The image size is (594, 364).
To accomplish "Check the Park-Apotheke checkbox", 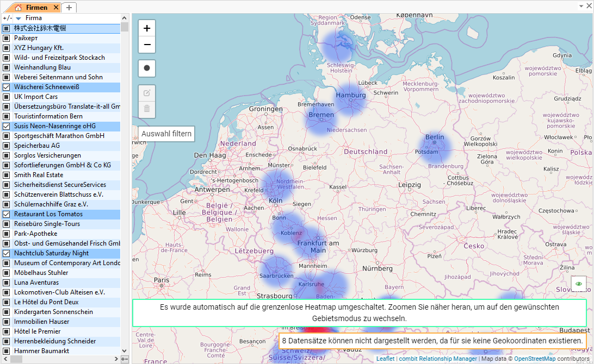I will coord(6,234).
